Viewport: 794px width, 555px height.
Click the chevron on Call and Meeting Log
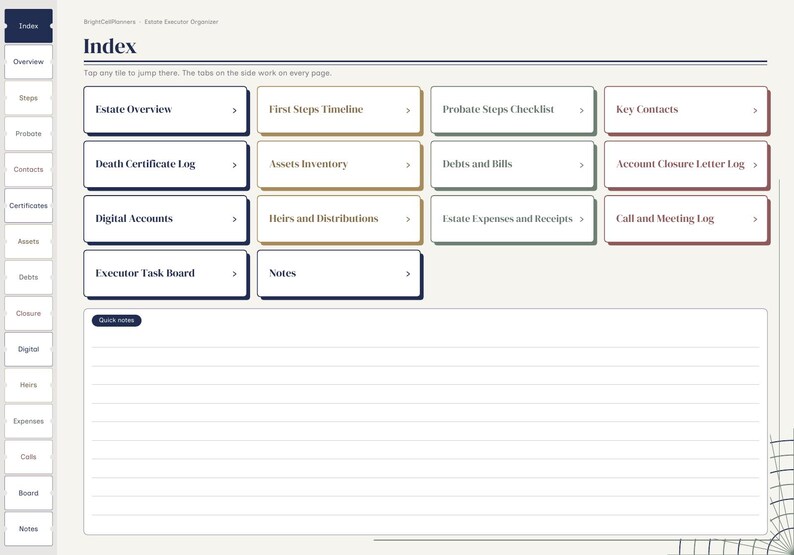[x=755, y=219]
